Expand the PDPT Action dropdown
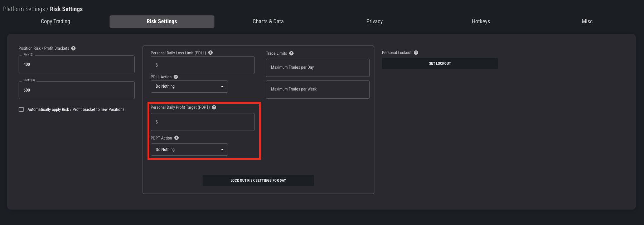The height and width of the screenshot is (225, 644). (189, 150)
